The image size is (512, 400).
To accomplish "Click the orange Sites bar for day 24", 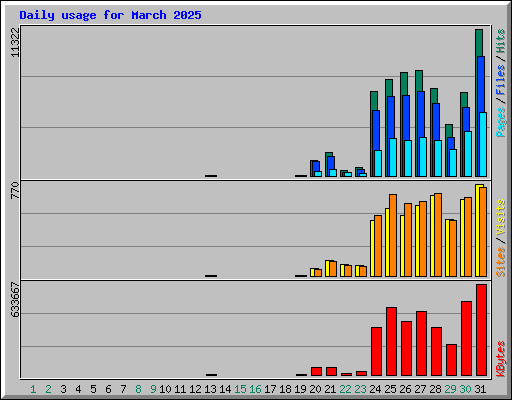I will pyautogui.click(x=378, y=246).
